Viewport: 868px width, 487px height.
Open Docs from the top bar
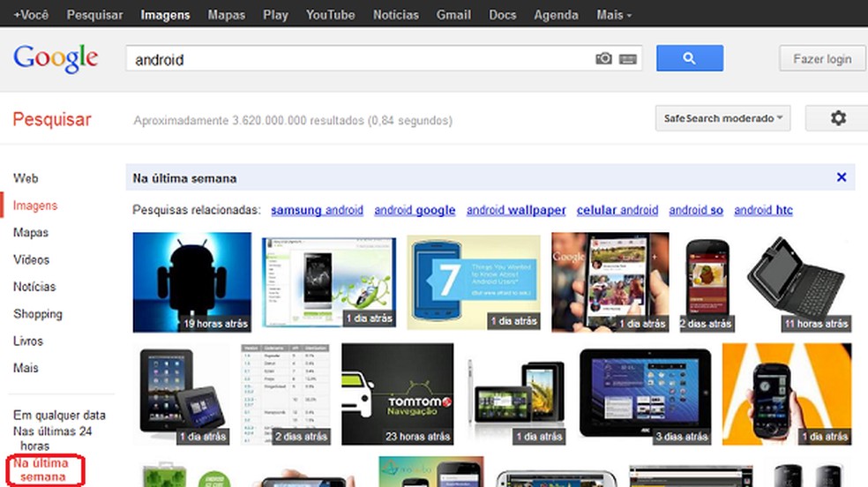click(x=503, y=15)
